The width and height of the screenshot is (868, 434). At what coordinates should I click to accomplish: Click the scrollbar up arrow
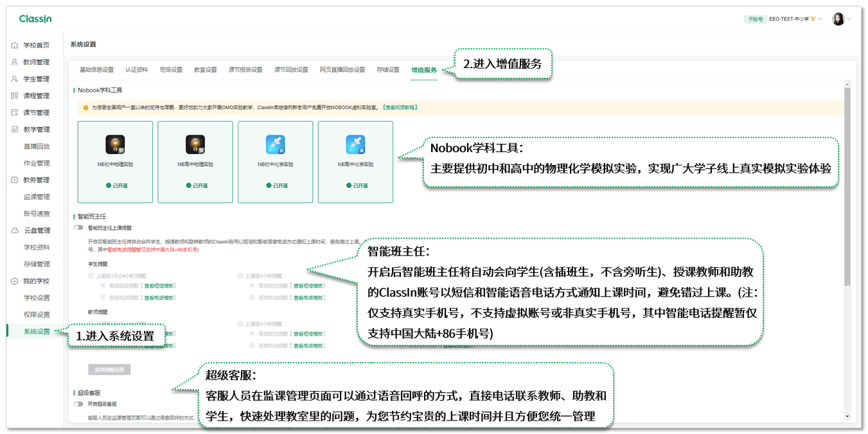[847, 84]
